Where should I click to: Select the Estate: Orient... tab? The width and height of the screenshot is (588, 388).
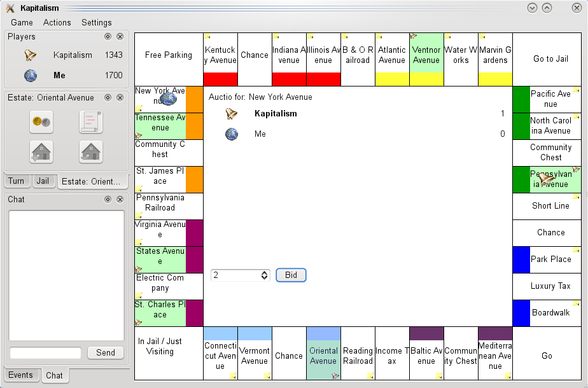(92, 181)
